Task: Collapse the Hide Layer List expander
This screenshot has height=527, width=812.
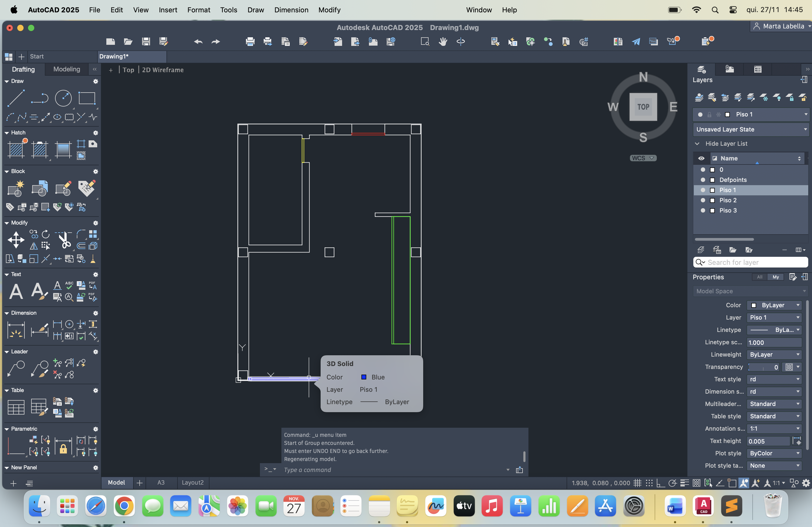Action: (x=697, y=144)
